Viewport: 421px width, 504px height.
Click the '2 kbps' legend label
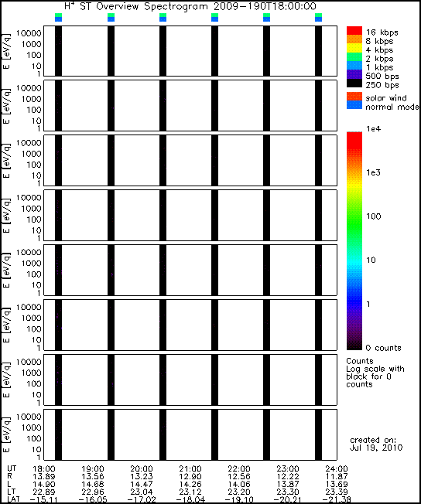(379, 59)
